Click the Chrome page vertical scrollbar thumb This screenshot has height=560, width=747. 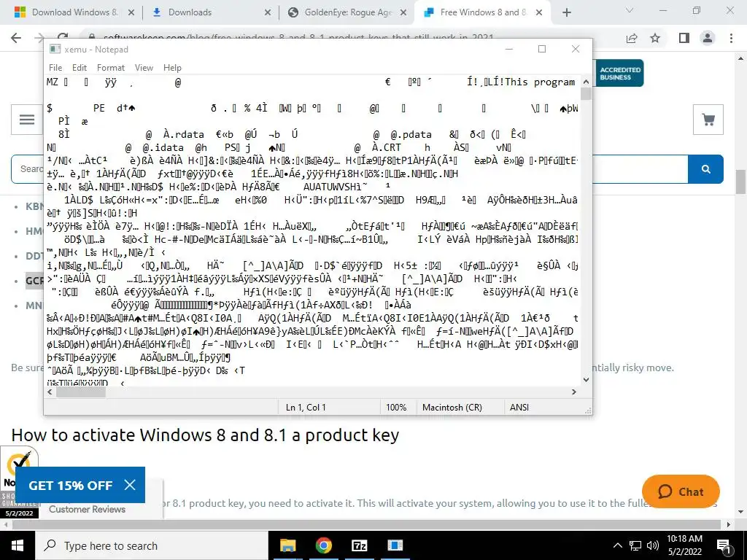(741, 182)
